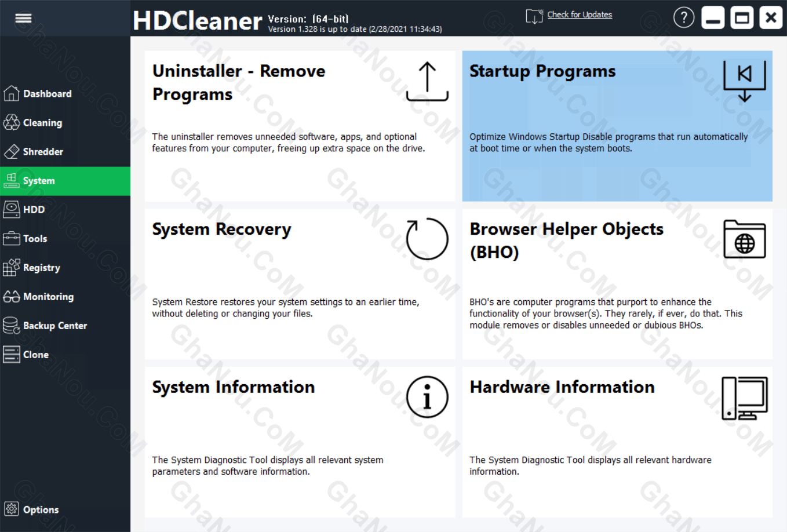Screen dimensions: 787x532
Task: Click the System Recovery circular arrow icon
Action: click(427, 239)
